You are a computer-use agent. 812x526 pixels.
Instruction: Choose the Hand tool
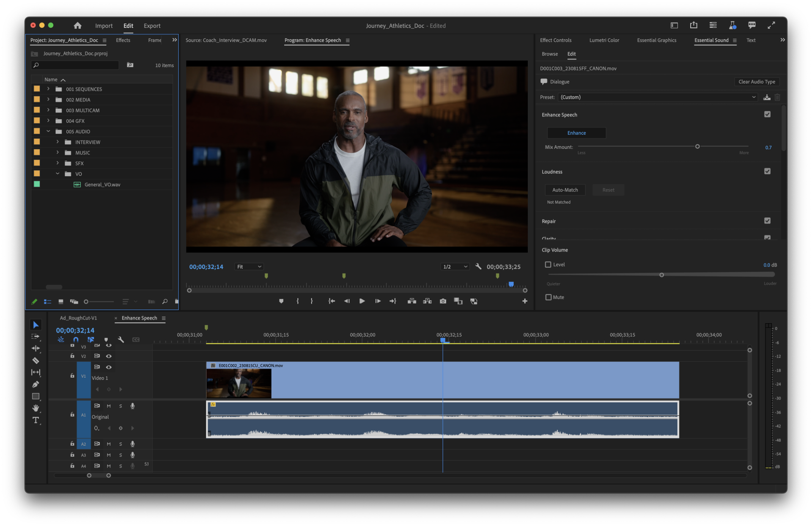[x=36, y=408]
